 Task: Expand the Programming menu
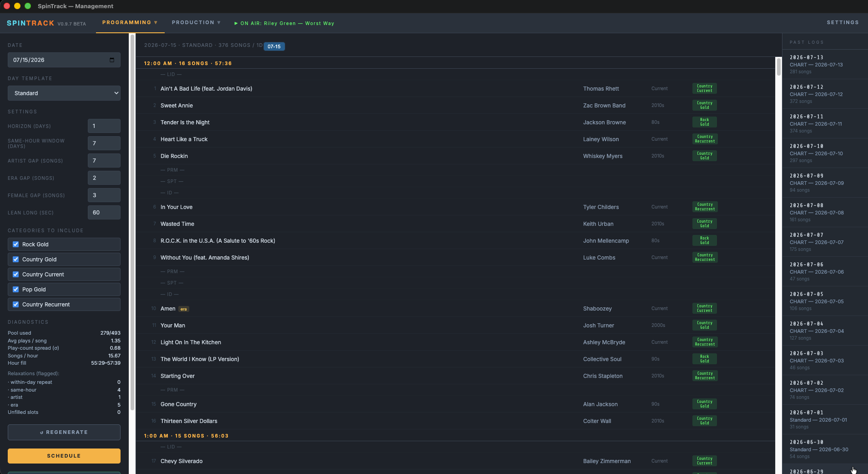tap(130, 22)
